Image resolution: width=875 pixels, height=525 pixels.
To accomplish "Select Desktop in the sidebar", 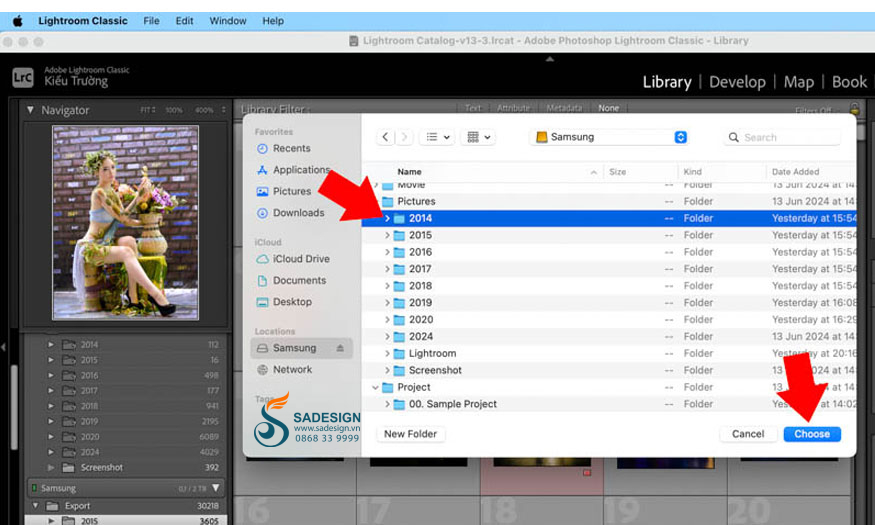I will (x=292, y=302).
